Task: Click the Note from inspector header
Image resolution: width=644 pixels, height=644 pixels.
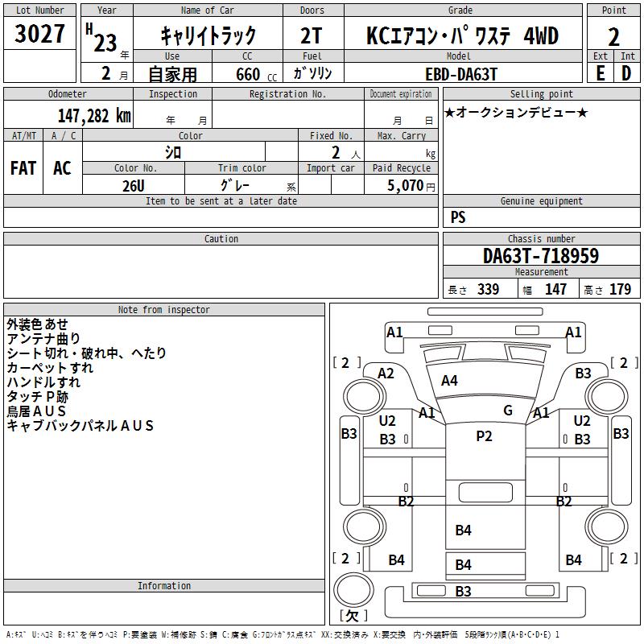Action: pyautogui.click(x=164, y=310)
